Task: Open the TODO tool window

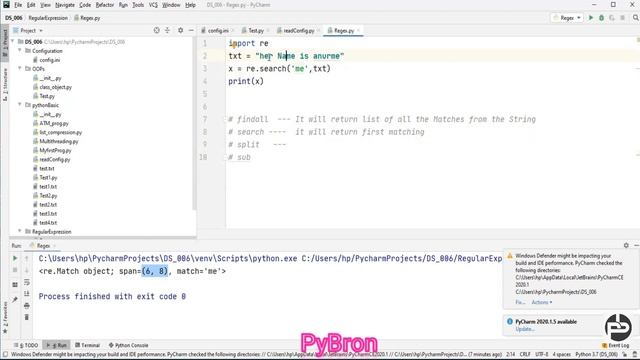Action: (x=26, y=345)
